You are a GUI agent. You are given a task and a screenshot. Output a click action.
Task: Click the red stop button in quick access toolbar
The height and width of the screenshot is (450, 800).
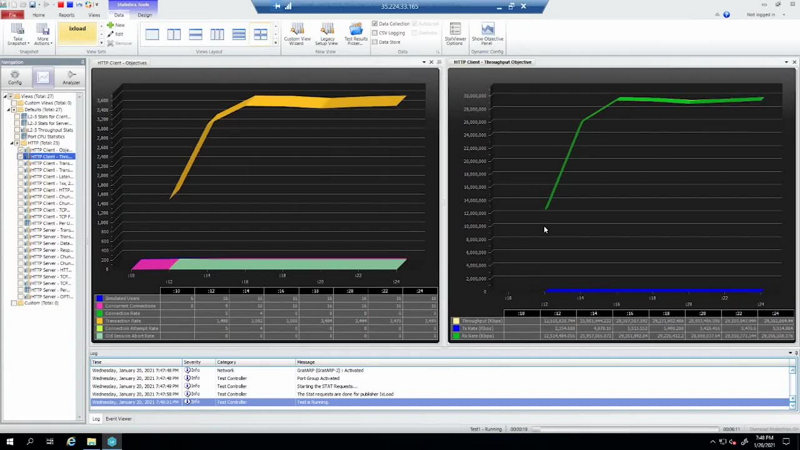[61, 5]
